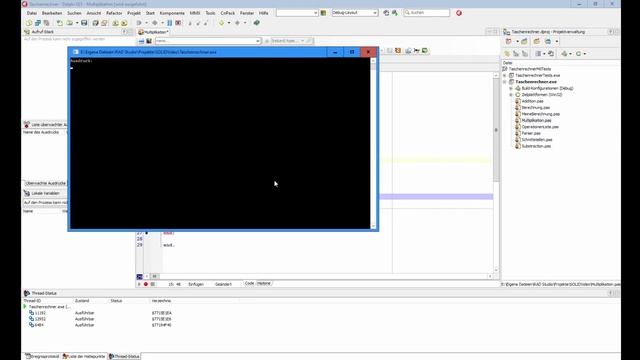Viewport: 640px width, 360px height.
Task: Select the Thread-Status bottom tab
Action: (x=124, y=356)
